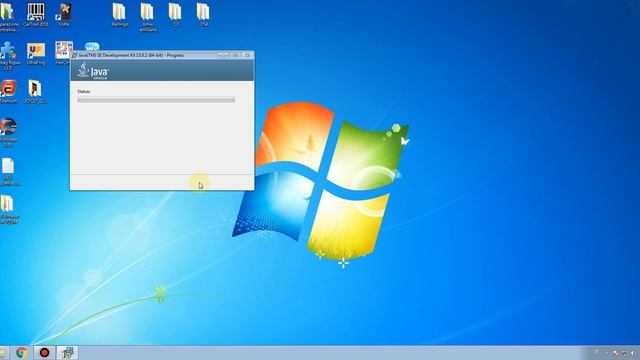
Task: Open the EDC17 archive file icon
Action: [35, 91]
